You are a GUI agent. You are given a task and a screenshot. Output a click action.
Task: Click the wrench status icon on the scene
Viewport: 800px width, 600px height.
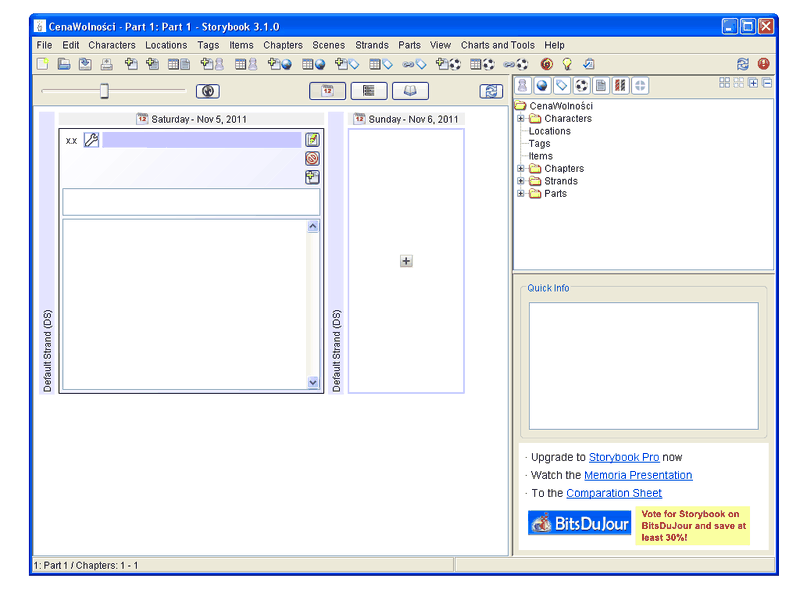[x=91, y=140]
